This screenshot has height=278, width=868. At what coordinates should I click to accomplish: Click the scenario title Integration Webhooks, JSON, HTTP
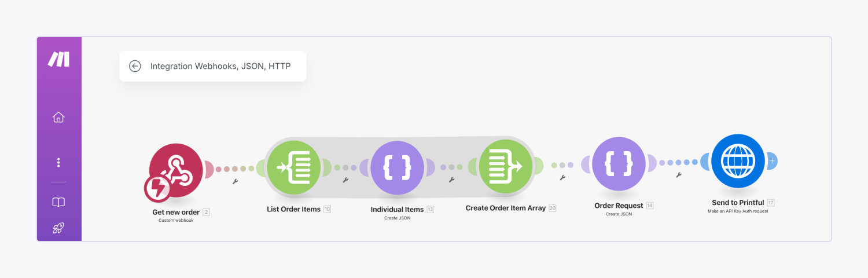coord(220,66)
